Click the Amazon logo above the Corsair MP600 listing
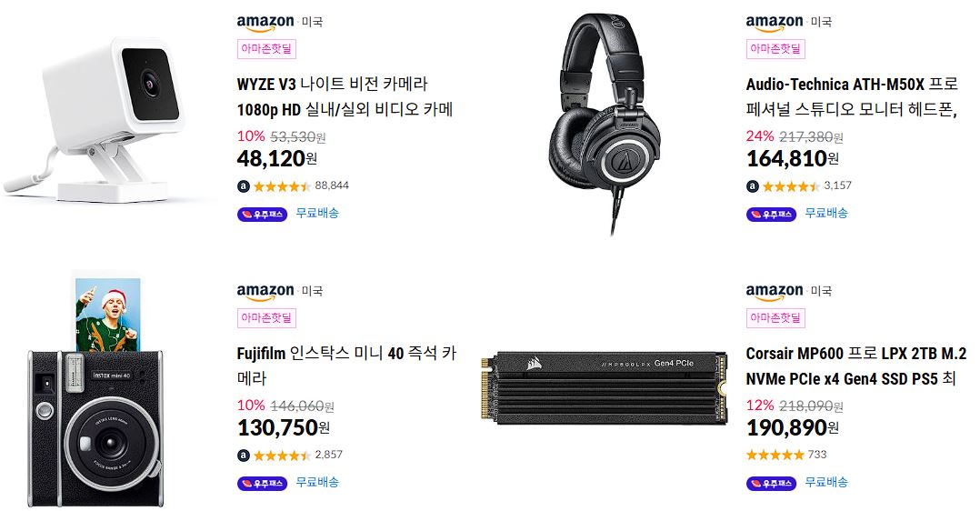This screenshot has width=980, height=511. coord(775,292)
